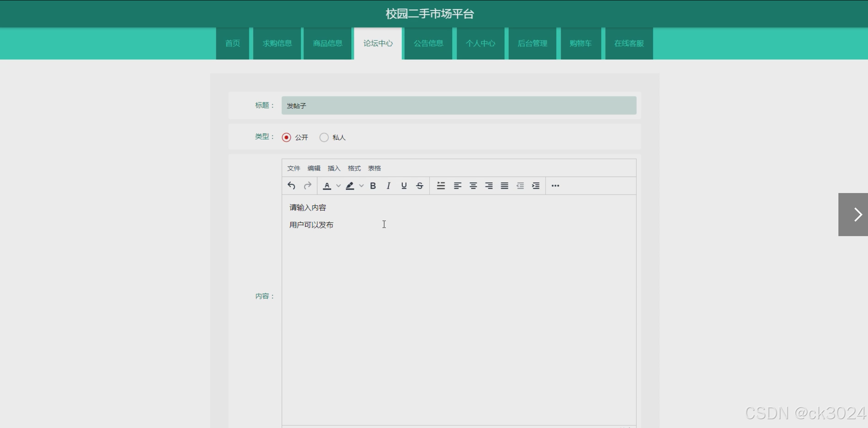This screenshot has width=868, height=428.
Task: Select the 公开 radio option
Action: (x=286, y=137)
